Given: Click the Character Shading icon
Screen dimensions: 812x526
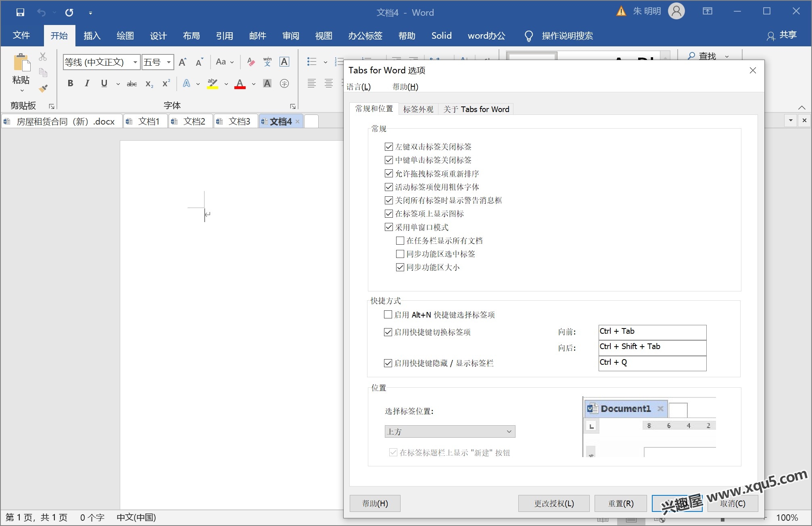Looking at the screenshot, I should [x=267, y=83].
